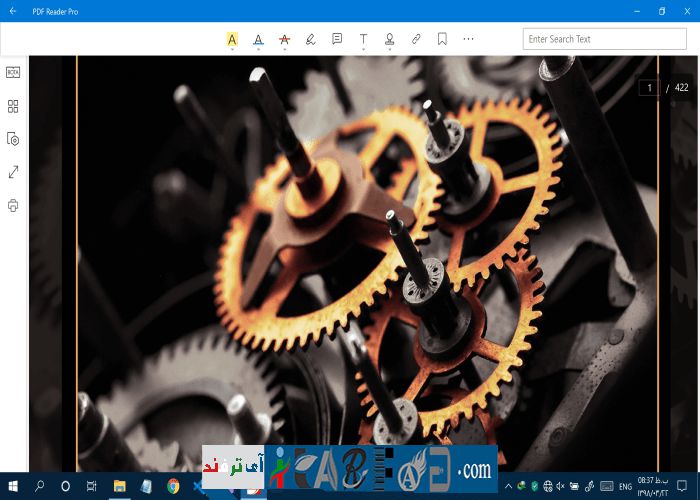Bookmark the current page
Screen dimensions: 700x500
[x=442, y=39]
